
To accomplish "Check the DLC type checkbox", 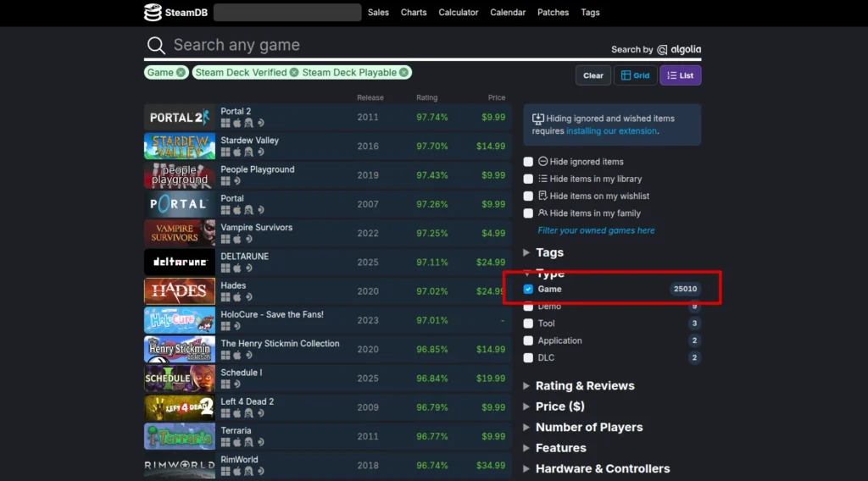I will click(528, 357).
